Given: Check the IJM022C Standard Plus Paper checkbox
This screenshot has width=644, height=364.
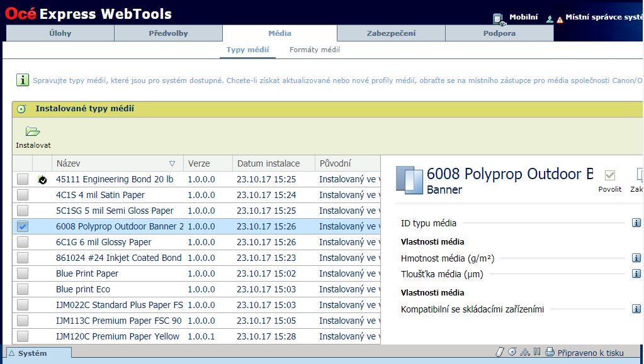Looking at the screenshot, I should [x=23, y=305].
